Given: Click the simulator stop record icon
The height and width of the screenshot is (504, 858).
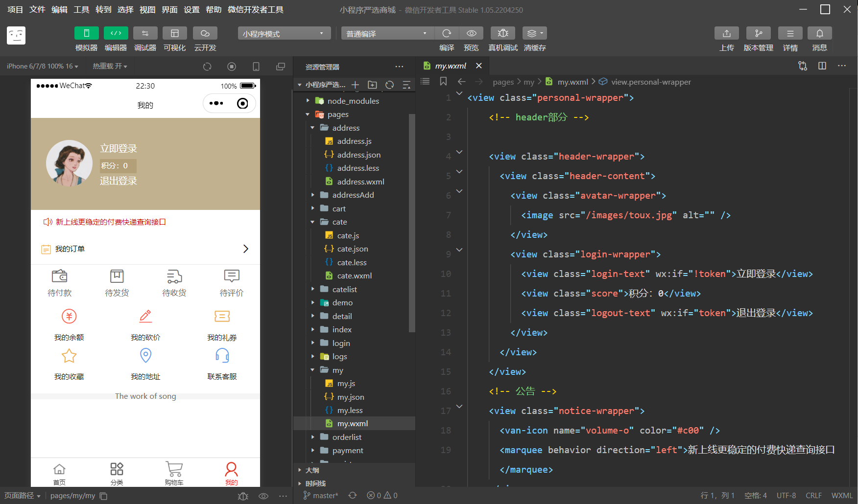Looking at the screenshot, I should (x=232, y=67).
